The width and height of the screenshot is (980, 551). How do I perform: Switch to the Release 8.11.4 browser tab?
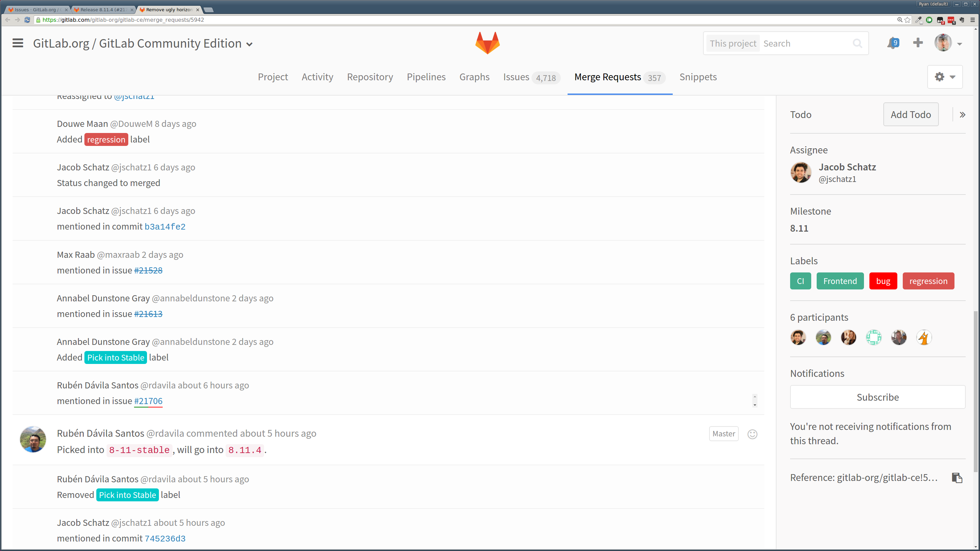[x=103, y=10]
